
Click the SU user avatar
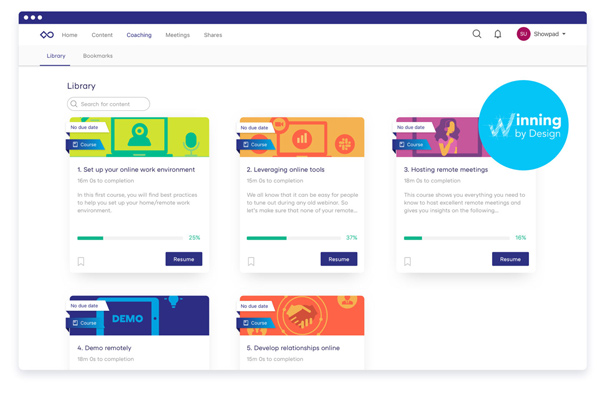523,34
